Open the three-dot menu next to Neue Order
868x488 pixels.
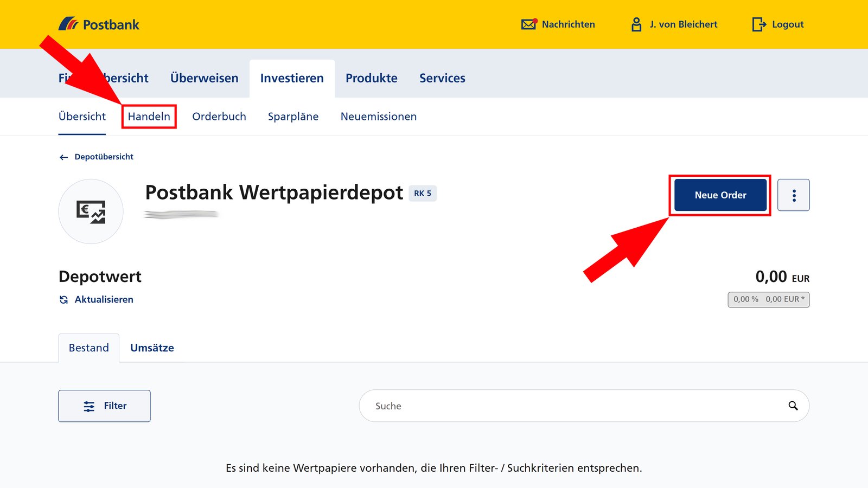point(794,195)
